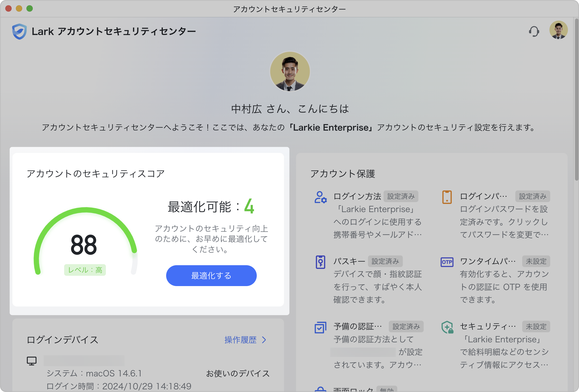The width and height of the screenshot is (579, 392).
Task: Click the large center profile photo
Action: (x=290, y=71)
